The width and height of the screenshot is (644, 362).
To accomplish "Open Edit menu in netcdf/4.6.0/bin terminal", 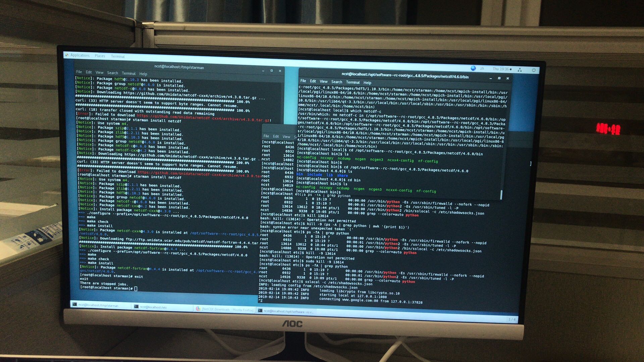I will pyautogui.click(x=313, y=81).
